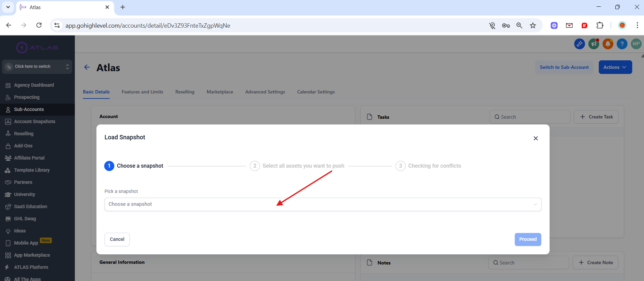Screen dimensions: 644x281
Task: Bookmark this page with the star icon
Action: point(533,25)
